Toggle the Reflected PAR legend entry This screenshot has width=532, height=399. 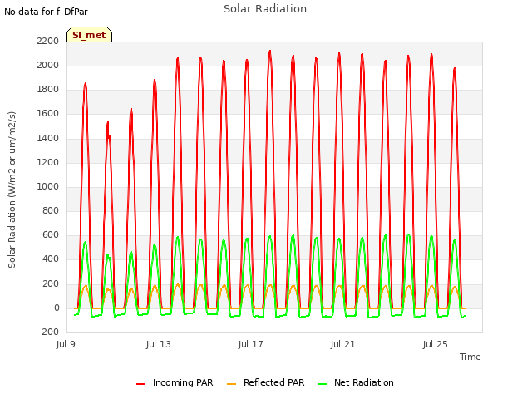266,382
